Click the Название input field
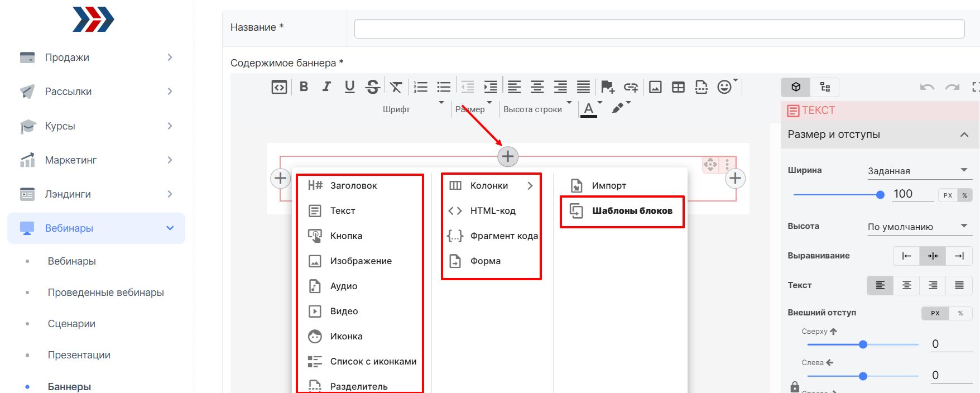This screenshot has height=393, width=980. point(659,28)
